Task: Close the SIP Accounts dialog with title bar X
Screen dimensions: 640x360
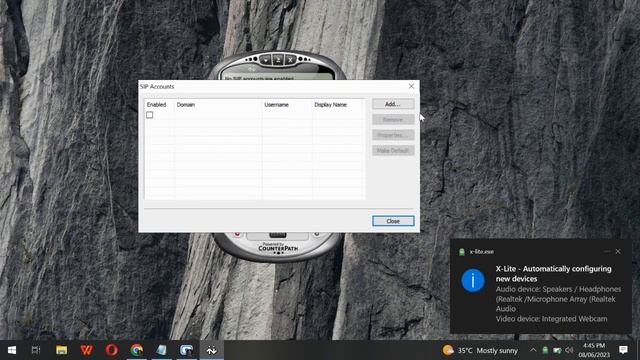Action: [411, 86]
